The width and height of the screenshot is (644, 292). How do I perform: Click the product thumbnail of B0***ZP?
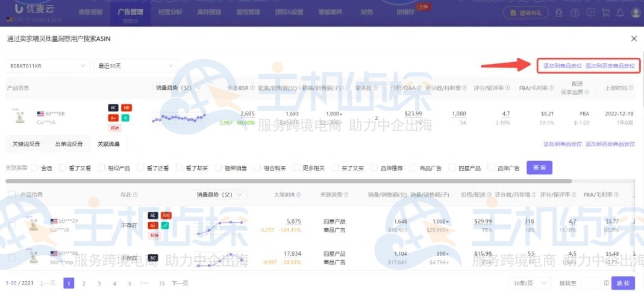pos(33,224)
